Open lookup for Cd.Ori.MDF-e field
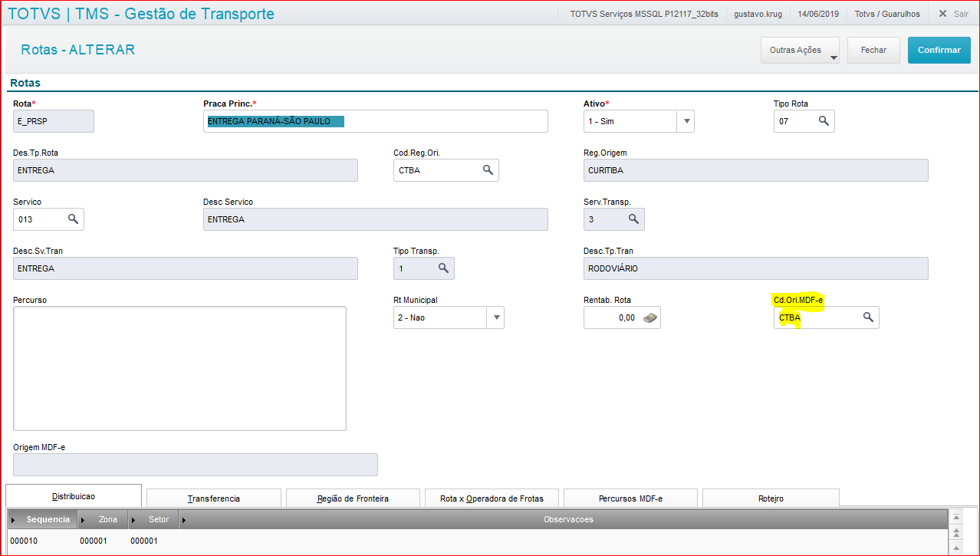The image size is (980, 556). point(868,317)
